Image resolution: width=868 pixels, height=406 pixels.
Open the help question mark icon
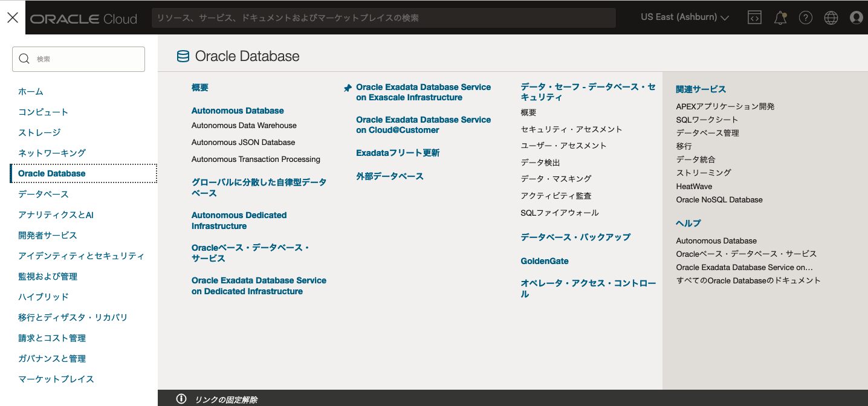(805, 17)
